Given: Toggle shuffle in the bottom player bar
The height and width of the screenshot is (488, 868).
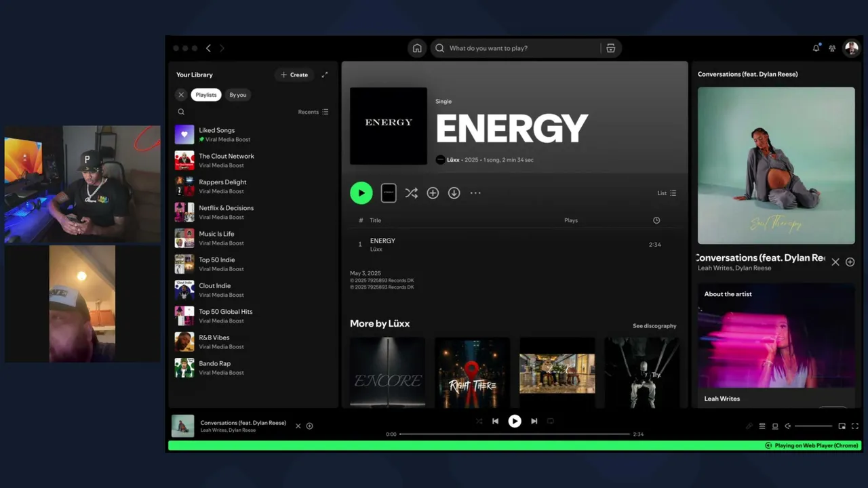Looking at the screenshot, I should tap(479, 421).
